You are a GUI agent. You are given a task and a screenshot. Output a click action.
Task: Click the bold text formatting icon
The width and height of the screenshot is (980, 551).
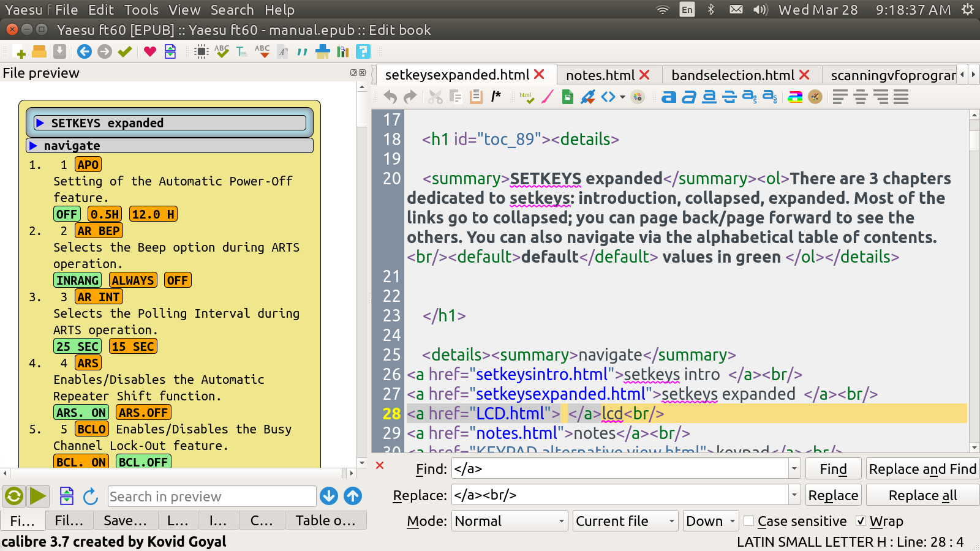(x=669, y=97)
